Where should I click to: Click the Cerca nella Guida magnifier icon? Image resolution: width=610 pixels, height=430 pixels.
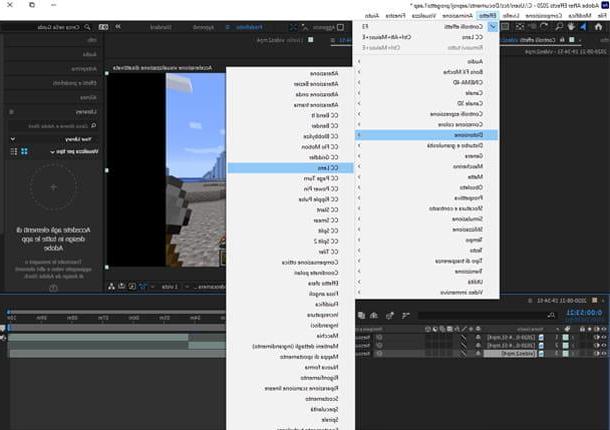click(88, 27)
